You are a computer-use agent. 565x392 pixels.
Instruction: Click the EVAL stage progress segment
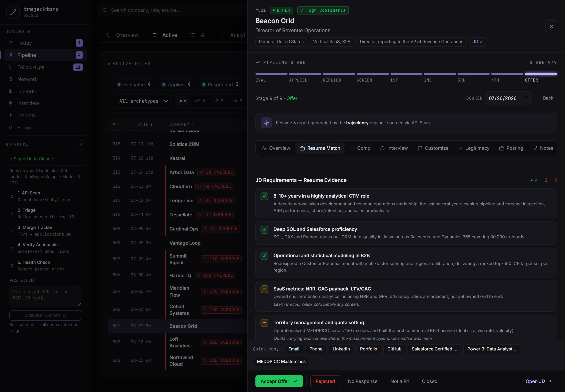point(271,74)
